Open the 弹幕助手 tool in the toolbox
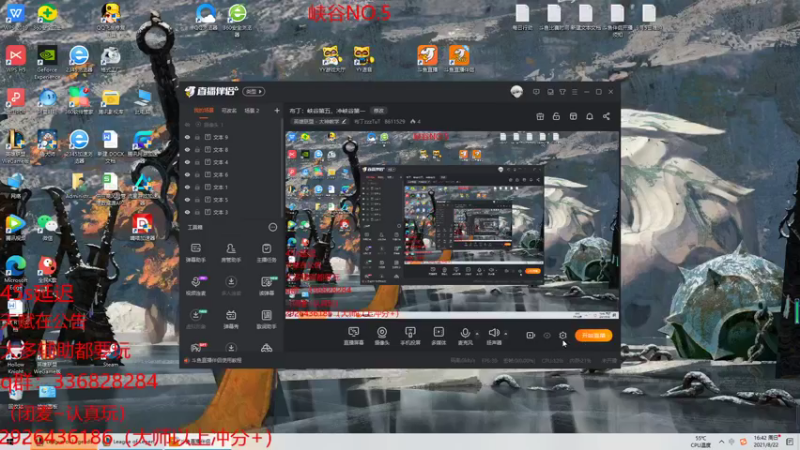The image size is (800, 450). tap(195, 252)
